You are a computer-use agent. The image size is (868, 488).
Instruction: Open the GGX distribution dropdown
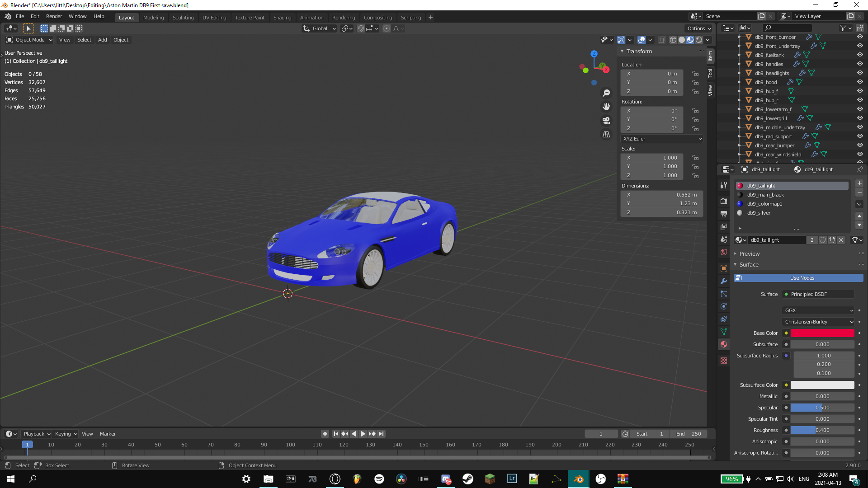(818, 310)
